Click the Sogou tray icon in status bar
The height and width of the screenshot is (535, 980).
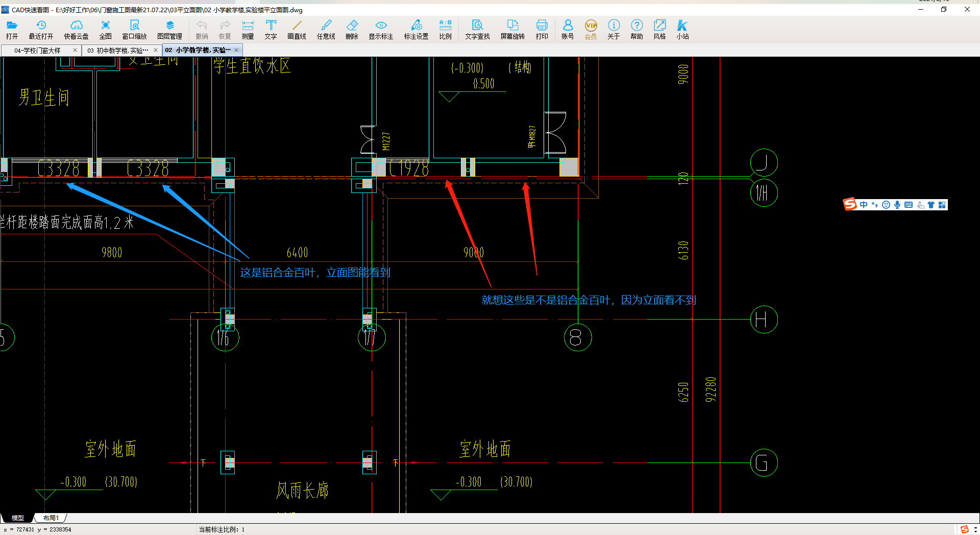coord(964,529)
